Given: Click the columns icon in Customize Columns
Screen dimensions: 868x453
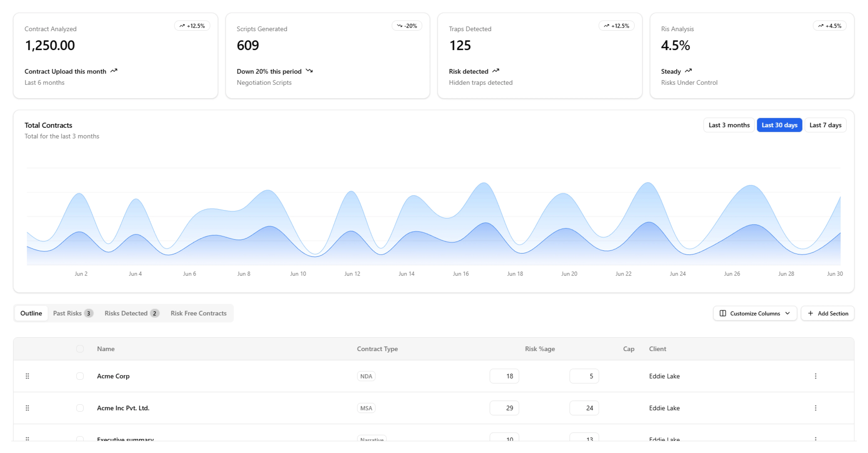Looking at the screenshot, I should (722, 313).
